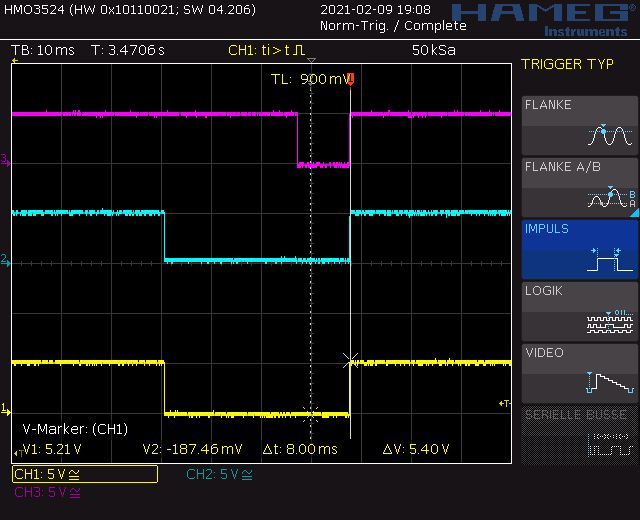The image size is (640, 520).
Task: Click the T: 3.4706 s trigger time readout
Action: point(128,50)
